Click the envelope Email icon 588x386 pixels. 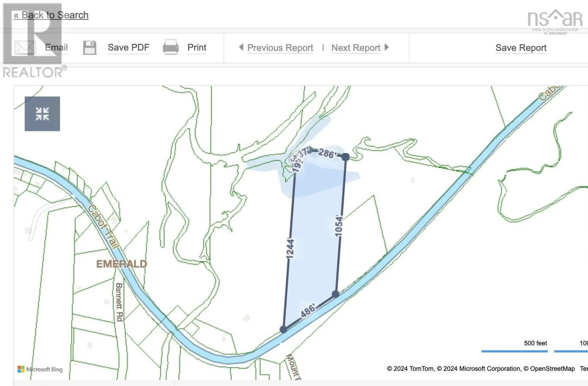tap(25, 47)
